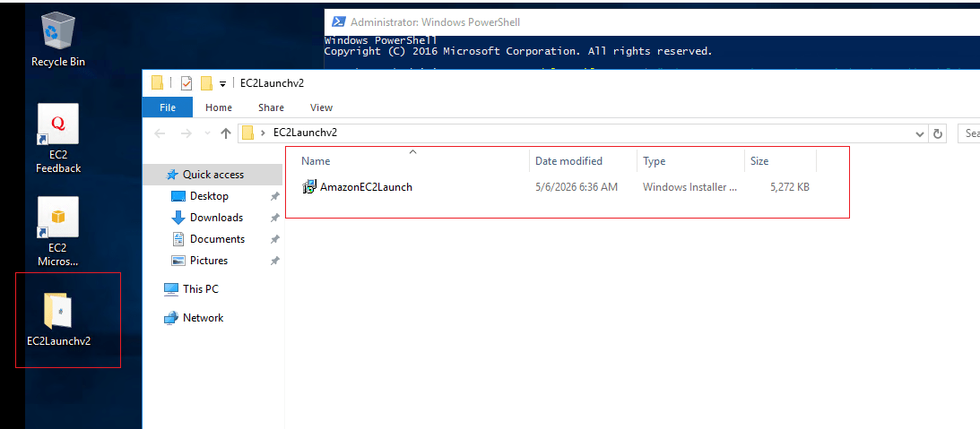Go up one folder level
Image resolution: width=980 pixels, height=429 pixels.
point(226,133)
